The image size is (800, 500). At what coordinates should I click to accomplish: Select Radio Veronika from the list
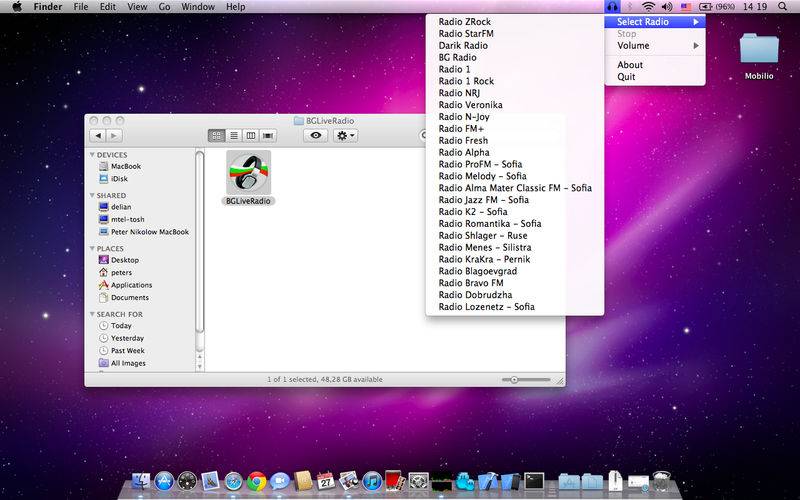(515, 105)
